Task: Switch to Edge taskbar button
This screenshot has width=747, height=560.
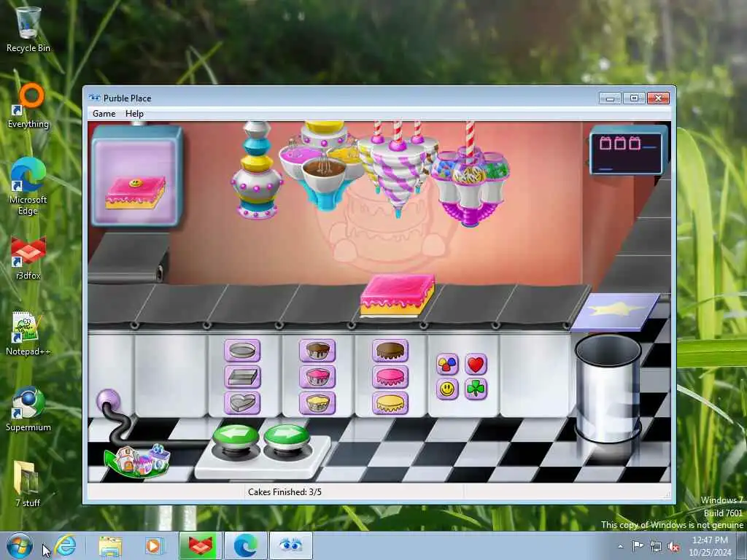Action: click(245, 545)
